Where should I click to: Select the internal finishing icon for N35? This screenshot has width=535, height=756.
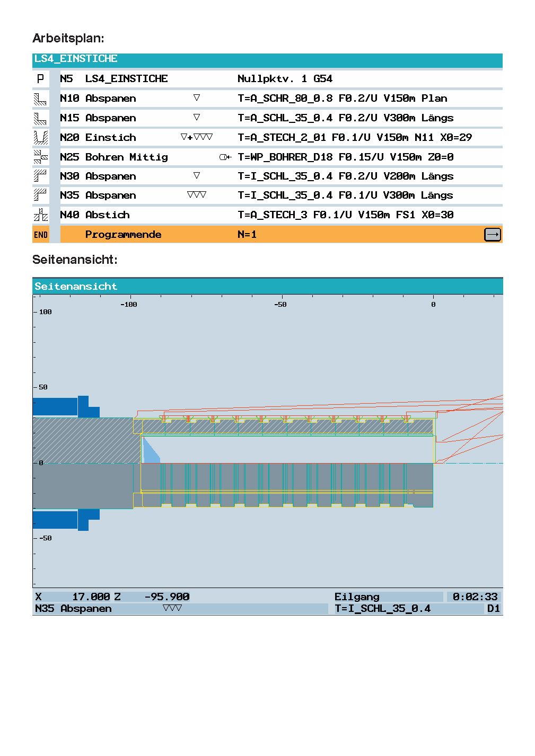[x=40, y=195]
